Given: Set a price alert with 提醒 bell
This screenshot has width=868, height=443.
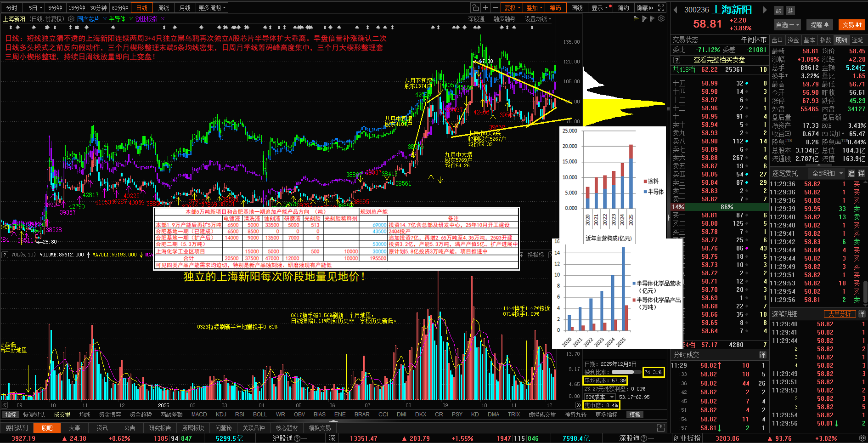Looking at the screenshot, I should (820, 25).
